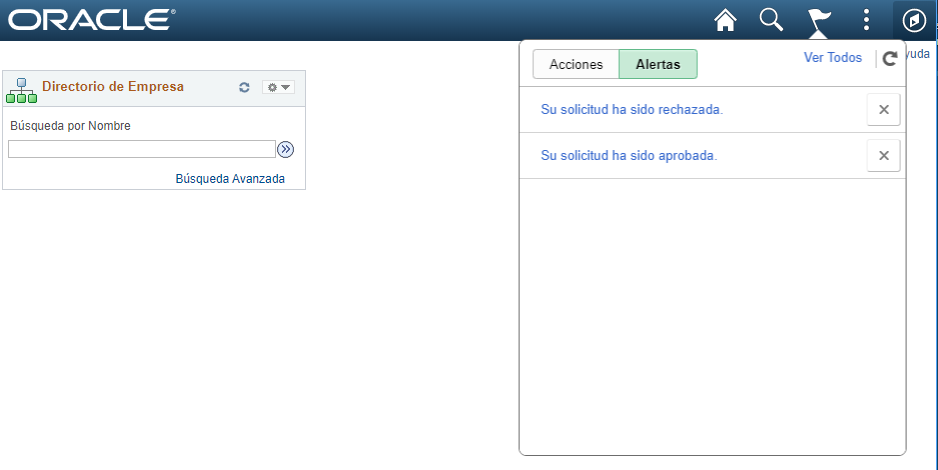The height and width of the screenshot is (470, 938).
Task: Open the three-dot actions menu
Action: coord(866,20)
